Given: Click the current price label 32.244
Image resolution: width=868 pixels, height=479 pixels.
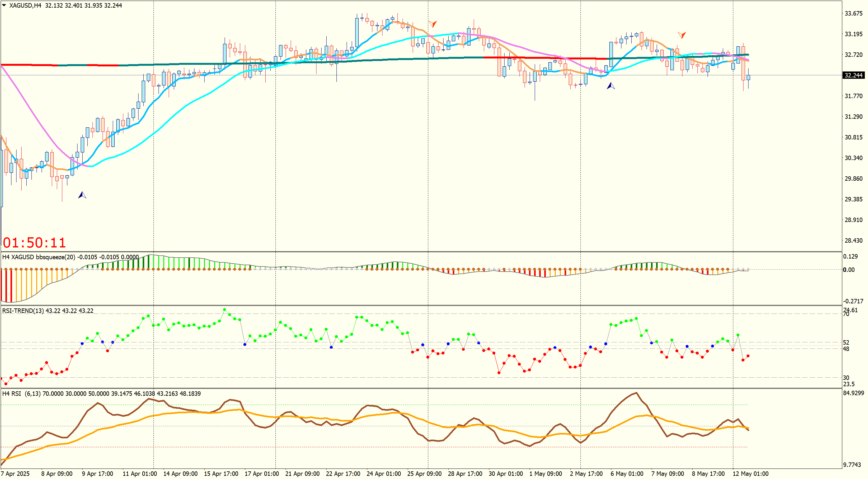Looking at the screenshot, I should tap(853, 75).
